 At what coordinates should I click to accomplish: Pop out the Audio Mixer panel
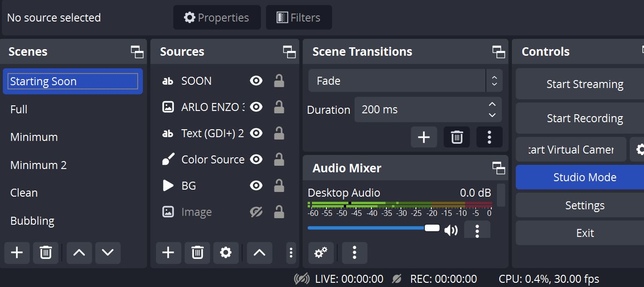499,168
